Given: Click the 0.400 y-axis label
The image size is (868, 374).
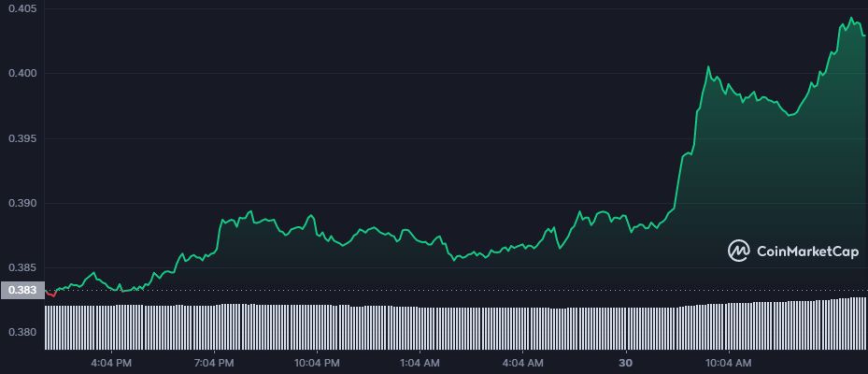Looking at the screenshot, I should [22, 74].
